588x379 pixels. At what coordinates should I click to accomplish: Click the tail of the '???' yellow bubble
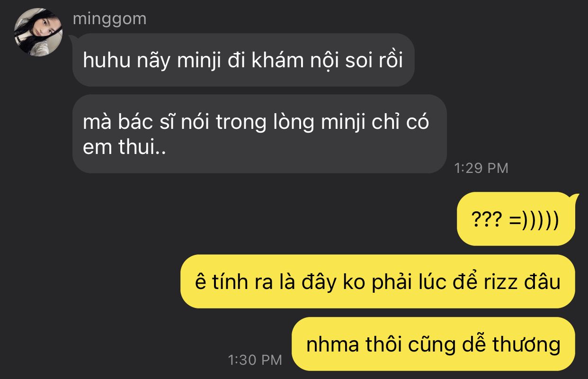click(x=575, y=197)
